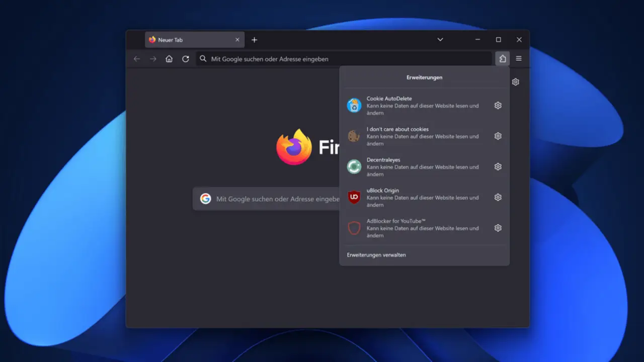Click the AdBlocker for YouTube shield icon
644x362 pixels.
tap(354, 228)
